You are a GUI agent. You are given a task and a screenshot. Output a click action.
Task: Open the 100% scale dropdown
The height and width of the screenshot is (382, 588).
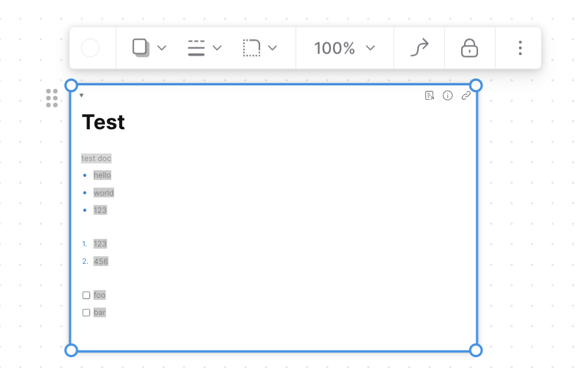344,48
